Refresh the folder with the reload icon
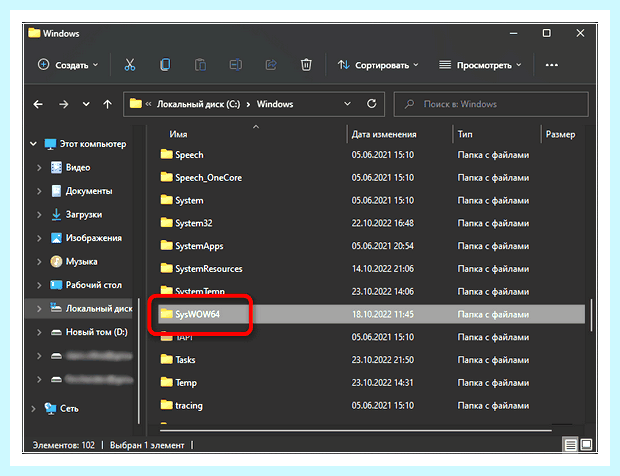The height and width of the screenshot is (476, 620). tap(371, 104)
